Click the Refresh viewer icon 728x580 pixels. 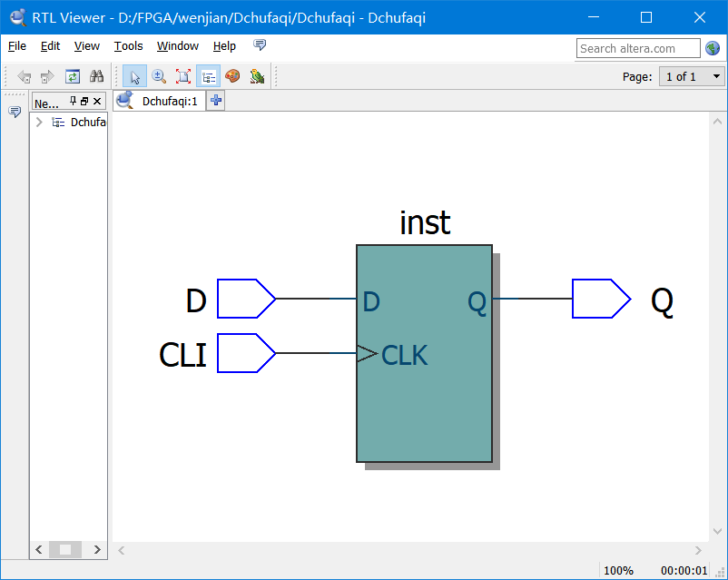72,76
